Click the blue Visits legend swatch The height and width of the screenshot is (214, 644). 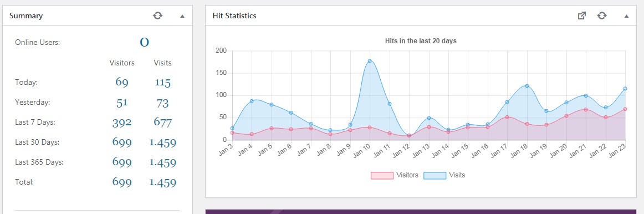pyautogui.click(x=435, y=175)
